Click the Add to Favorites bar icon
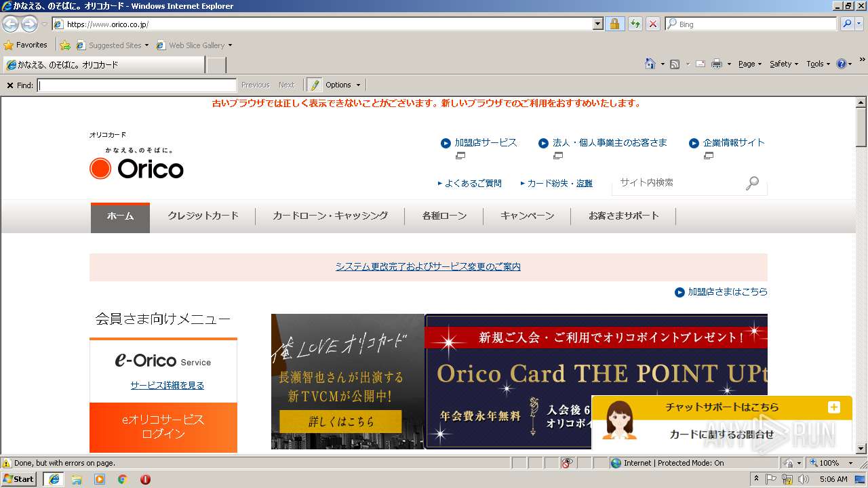This screenshot has height=488, width=868. [x=64, y=45]
